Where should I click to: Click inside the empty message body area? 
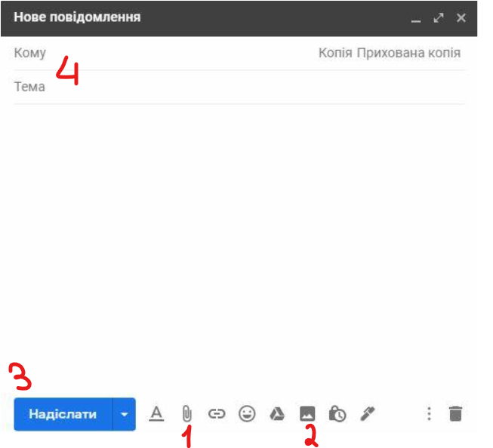[x=238, y=226]
